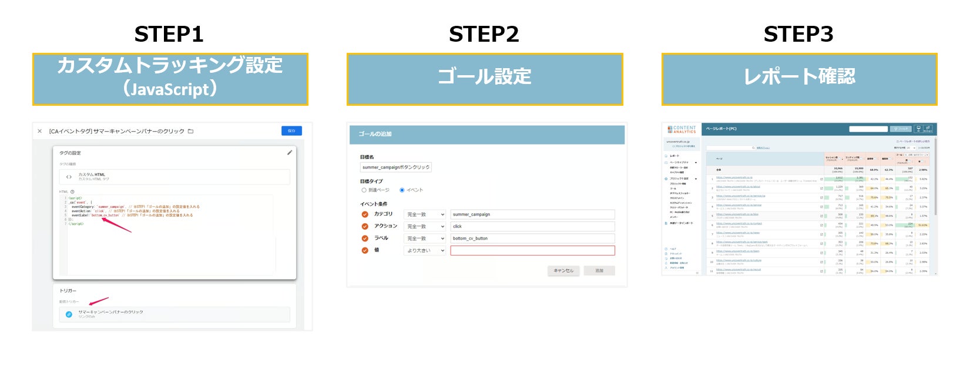
Task: Select the イベント radio button
Action: point(402,190)
